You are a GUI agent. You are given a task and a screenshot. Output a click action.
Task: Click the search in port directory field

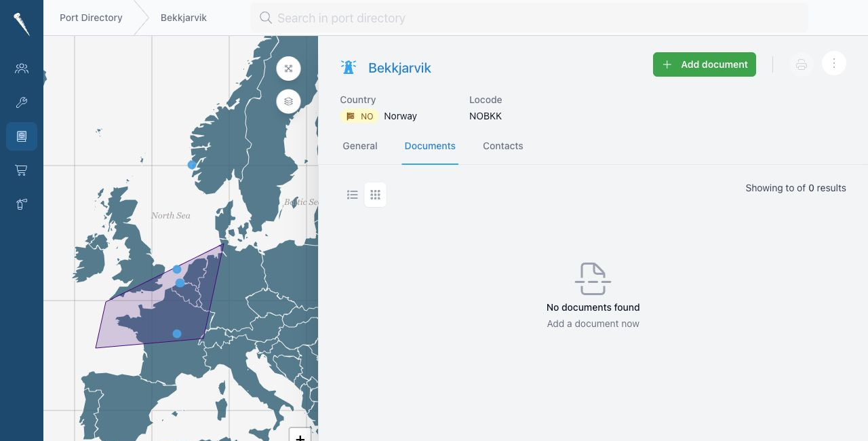[x=529, y=18]
